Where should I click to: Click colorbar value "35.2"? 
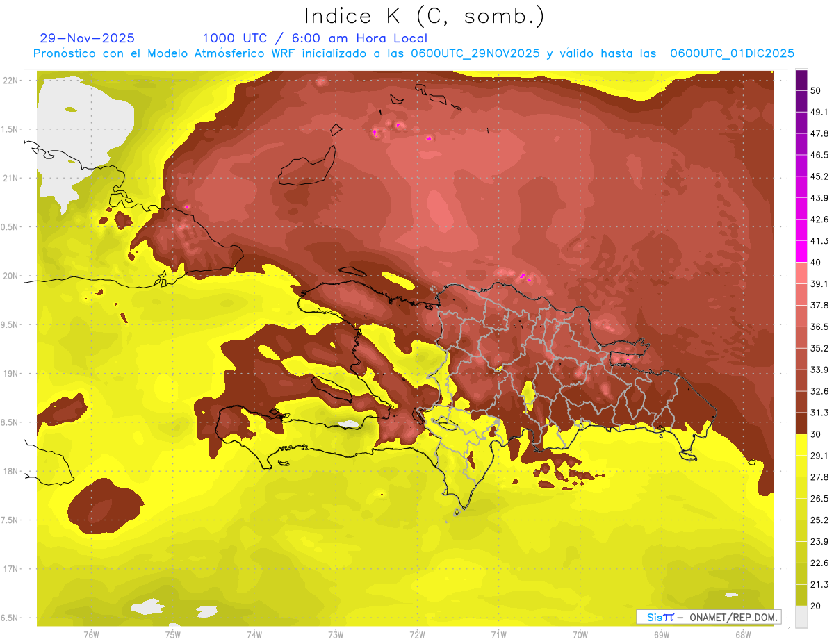pos(819,348)
